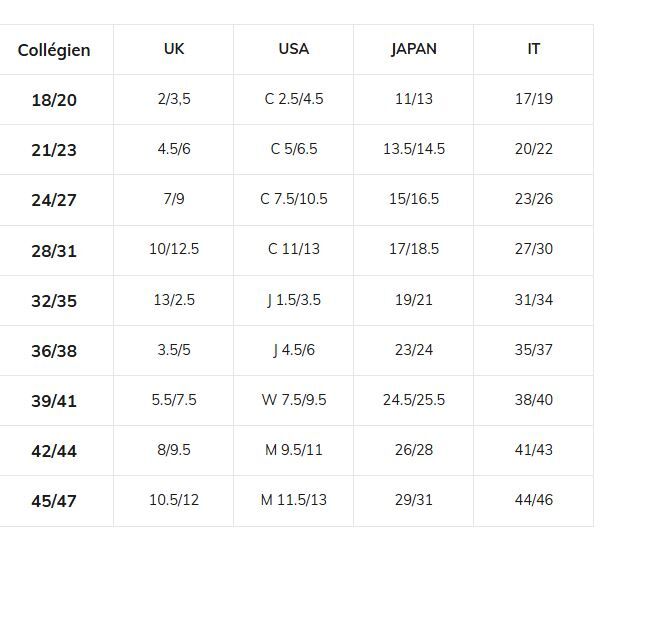Select the 39/41 size row label
647x636 pixels.
point(54,401)
